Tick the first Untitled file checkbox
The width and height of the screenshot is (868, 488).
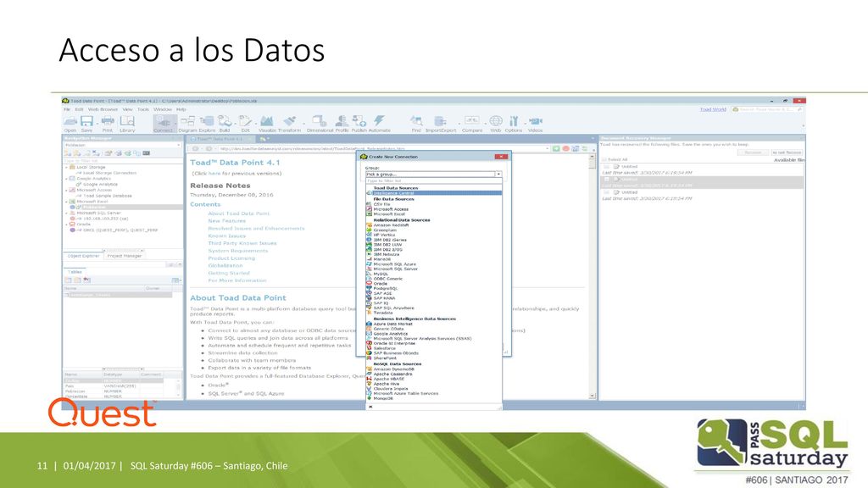(x=606, y=167)
